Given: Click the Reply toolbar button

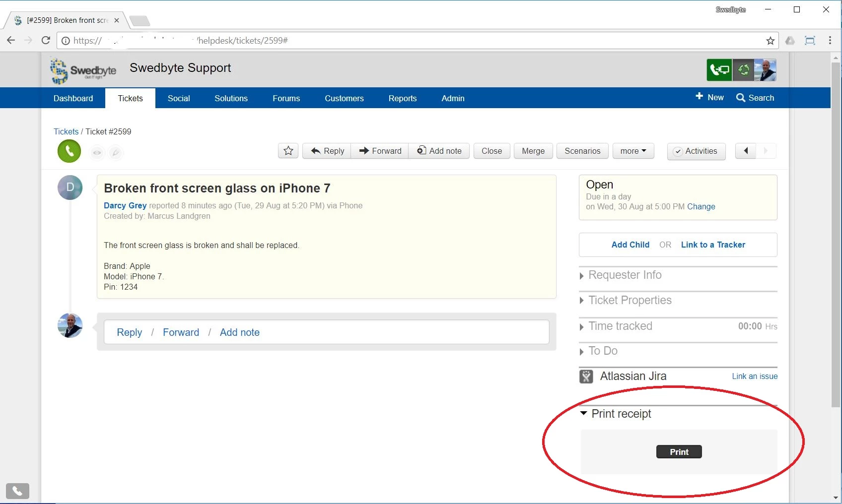Looking at the screenshot, I should (327, 151).
